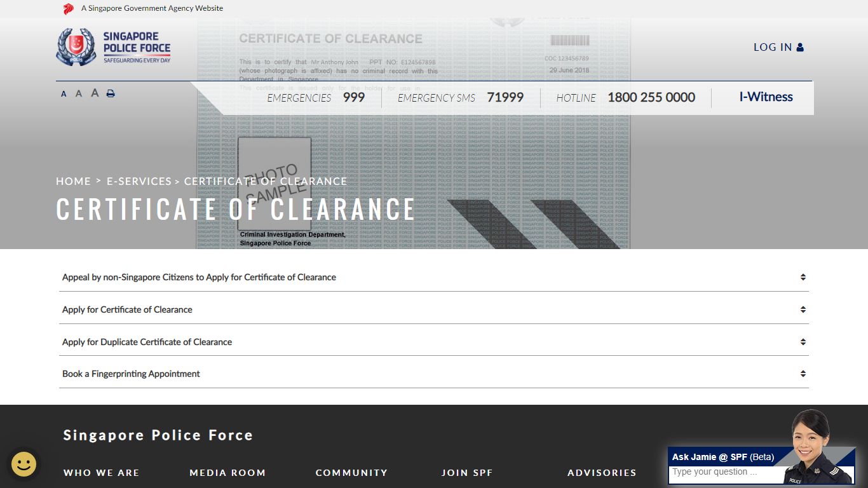Click A Singapore Government Agency Website text
This screenshot has height=488, width=868.
tap(152, 8)
